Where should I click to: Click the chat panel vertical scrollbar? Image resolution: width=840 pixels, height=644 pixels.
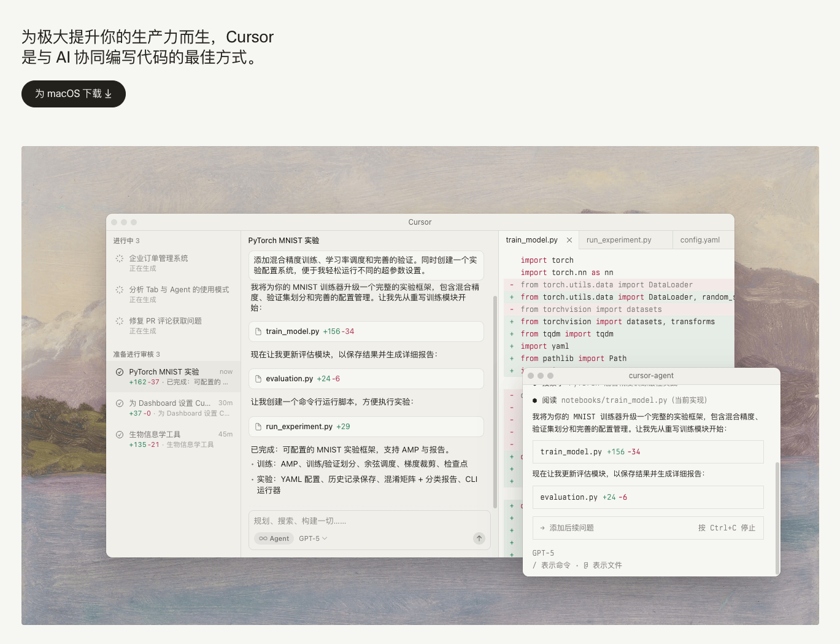[x=495, y=402]
